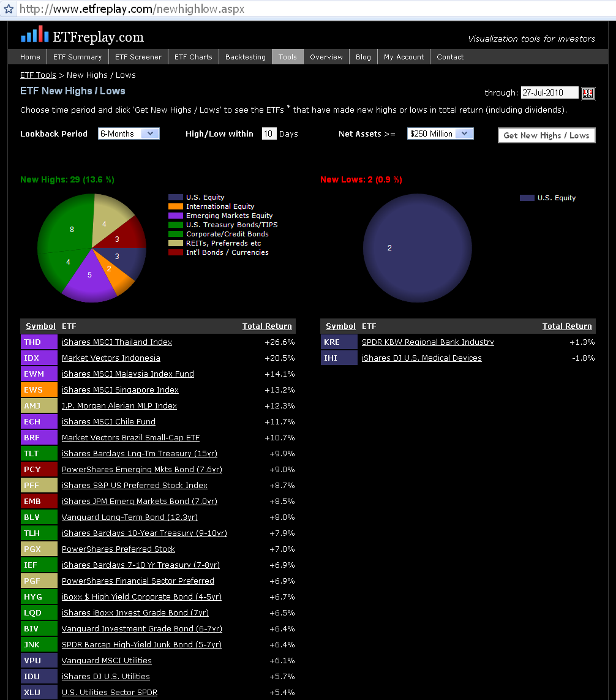Select the HYG symbol cell

[39, 597]
